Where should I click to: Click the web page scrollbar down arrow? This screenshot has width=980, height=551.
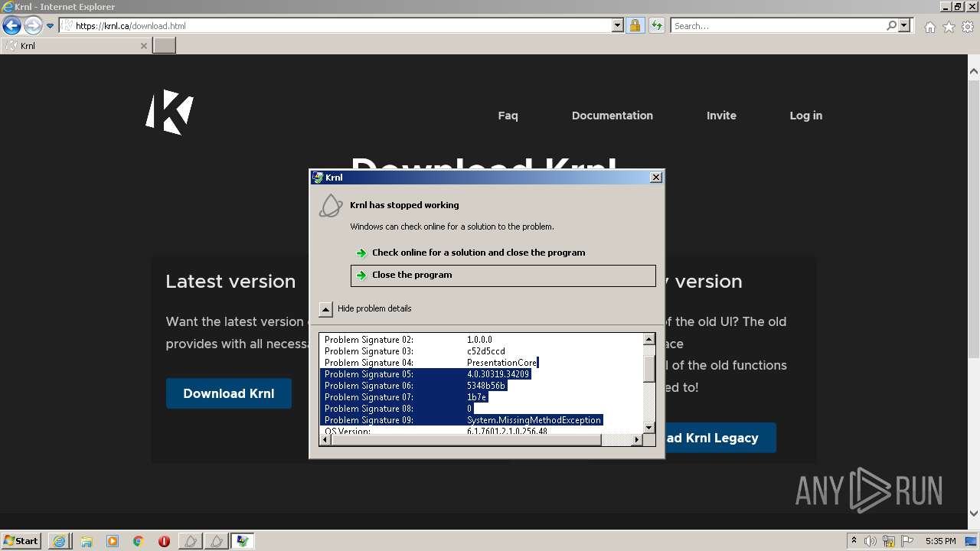coord(974,514)
